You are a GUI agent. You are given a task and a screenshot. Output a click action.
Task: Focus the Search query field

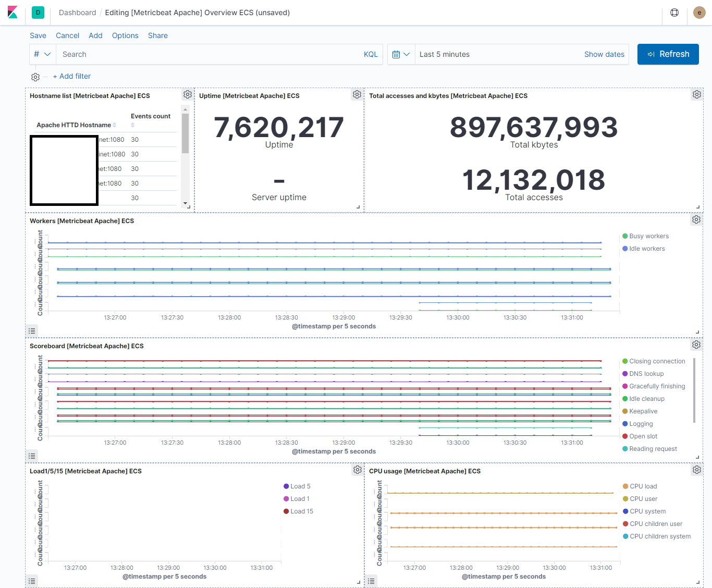tap(208, 54)
